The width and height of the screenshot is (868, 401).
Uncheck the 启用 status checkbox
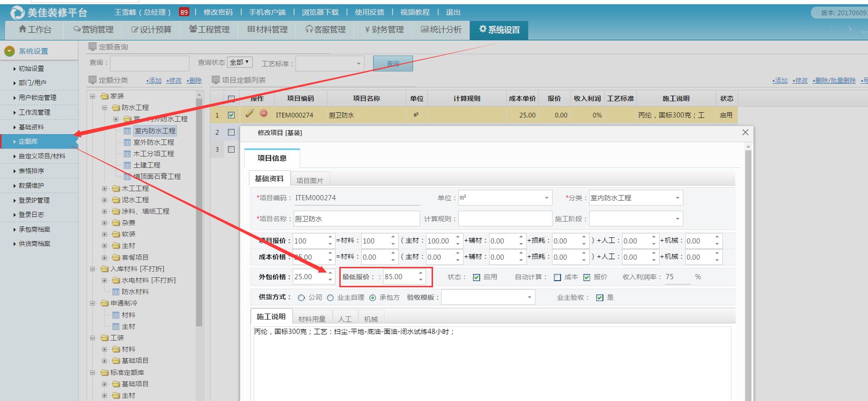[x=476, y=277]
